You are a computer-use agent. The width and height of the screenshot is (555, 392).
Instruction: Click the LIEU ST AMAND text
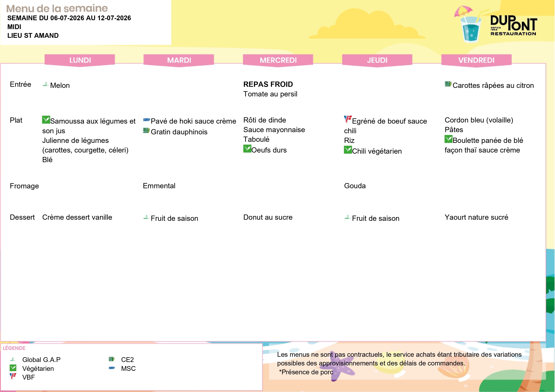point(33,36)
